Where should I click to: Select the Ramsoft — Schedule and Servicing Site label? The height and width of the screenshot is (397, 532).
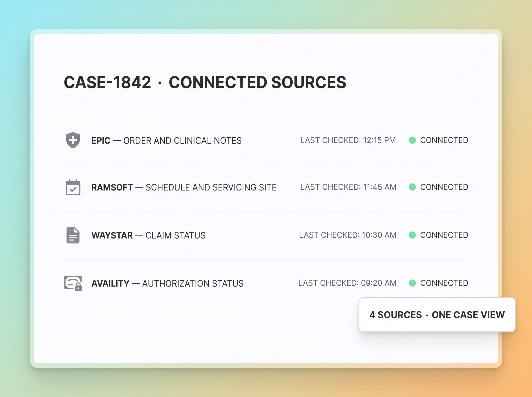tap(184, 187)
